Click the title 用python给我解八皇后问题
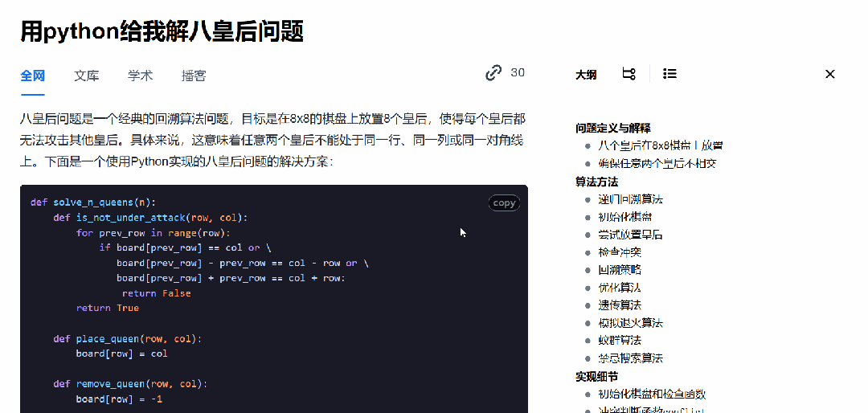 [162, 31]
